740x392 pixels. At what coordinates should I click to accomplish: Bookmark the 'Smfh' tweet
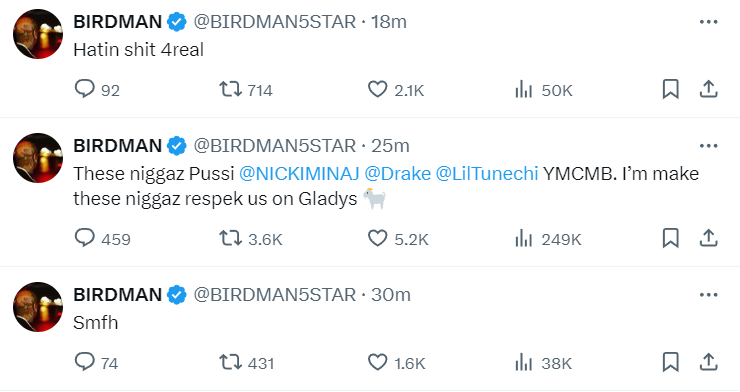coord(671,362)
